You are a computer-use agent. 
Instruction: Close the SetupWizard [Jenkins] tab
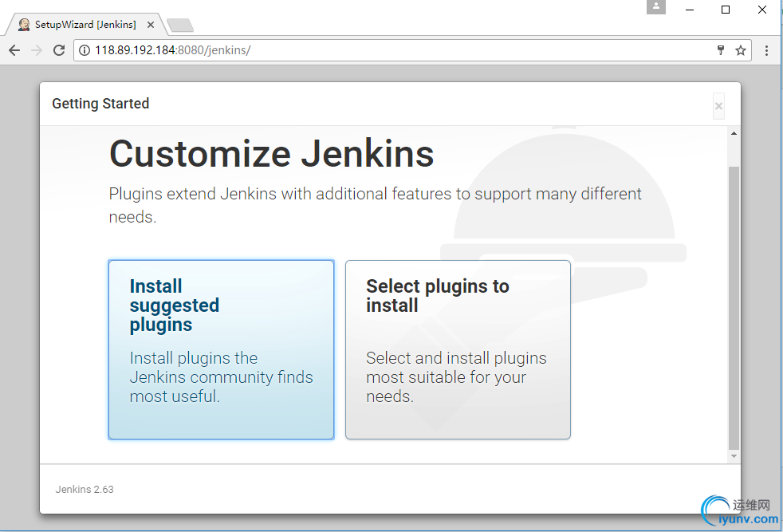151,25
